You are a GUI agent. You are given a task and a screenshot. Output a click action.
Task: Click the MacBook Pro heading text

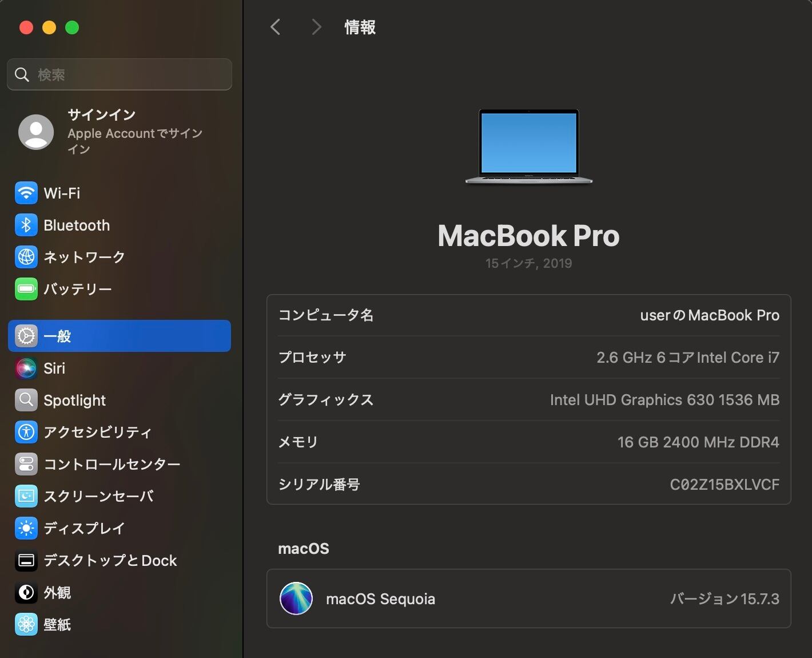[x=528, y=236]
